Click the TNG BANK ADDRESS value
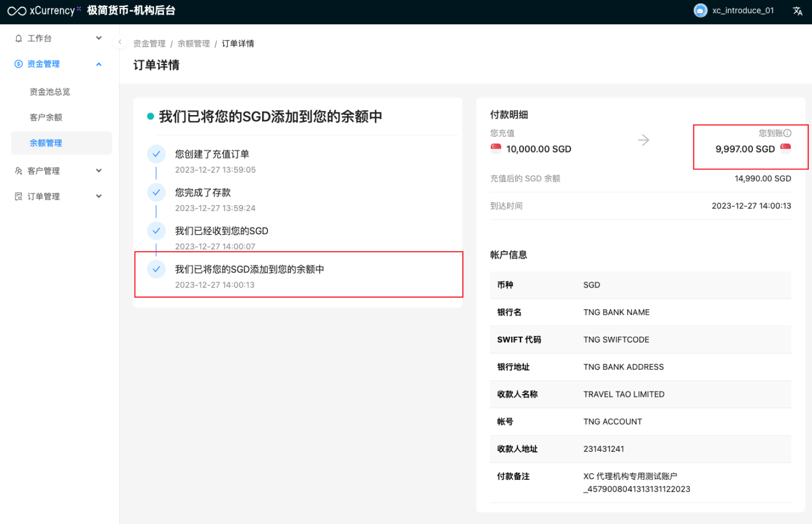This screenshot has height=524, width=812. point(624,367)
